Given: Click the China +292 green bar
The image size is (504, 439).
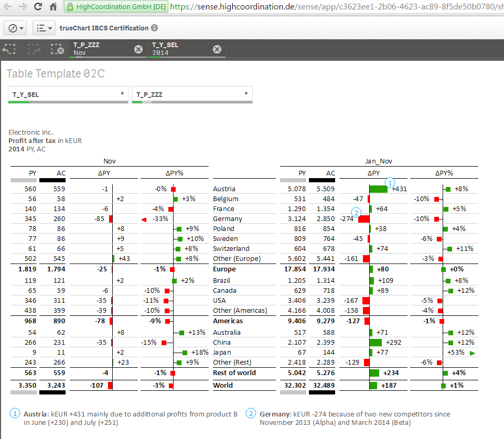Looking at the screenshot, I should click(376, 342).
